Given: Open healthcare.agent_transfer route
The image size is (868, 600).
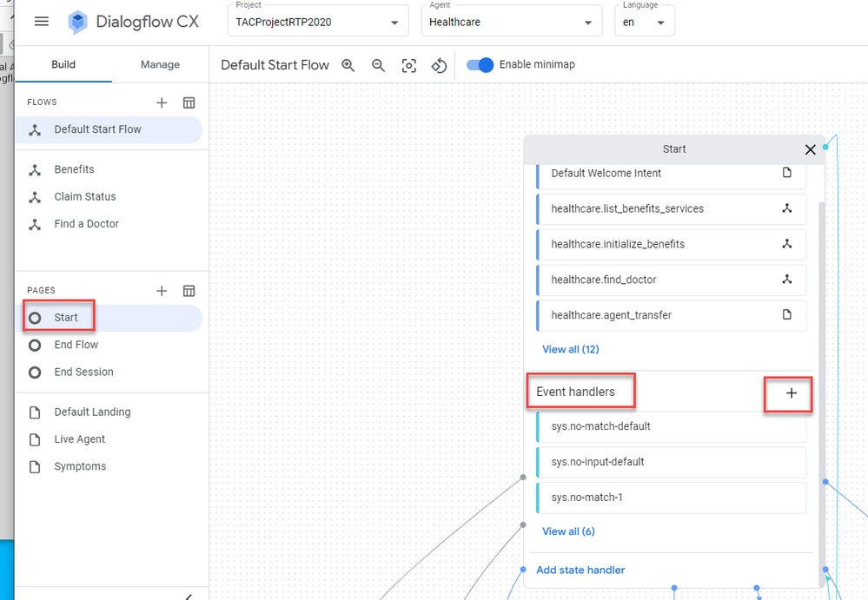Looking at the screenshot, I should click(x=671, y=315).
